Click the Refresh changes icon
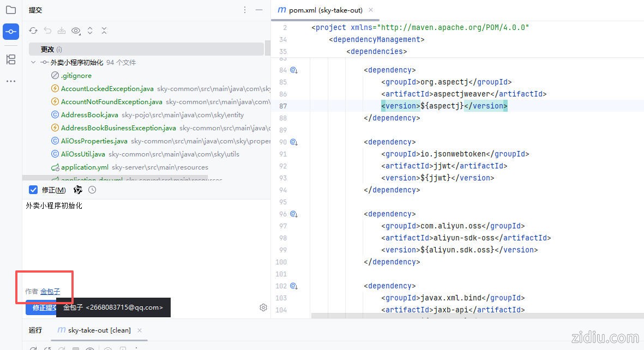The width and height of the screenshot is (644, 350). click(33, 31)
